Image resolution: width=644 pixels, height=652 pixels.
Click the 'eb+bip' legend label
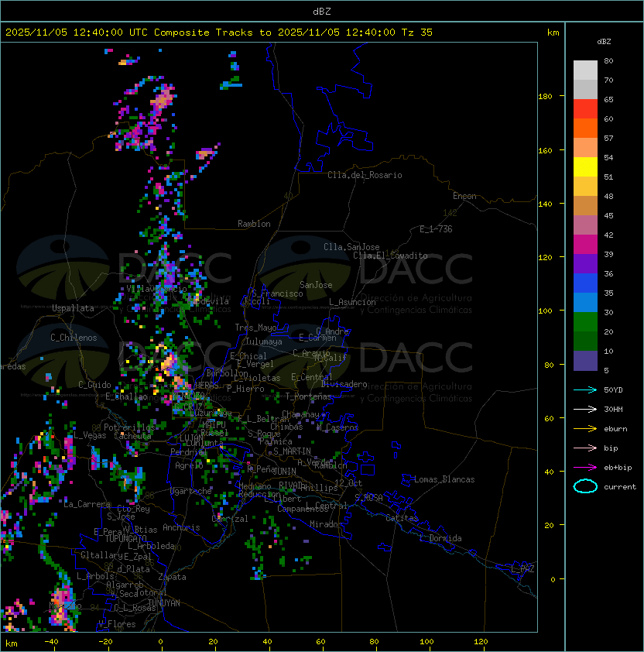[618, 468]
